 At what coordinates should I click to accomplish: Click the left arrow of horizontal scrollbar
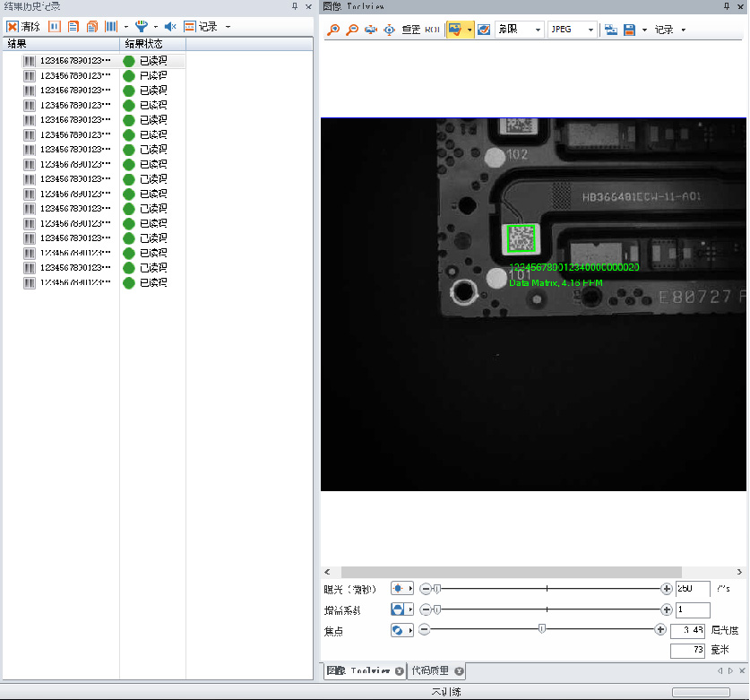(x=327, y=572)
